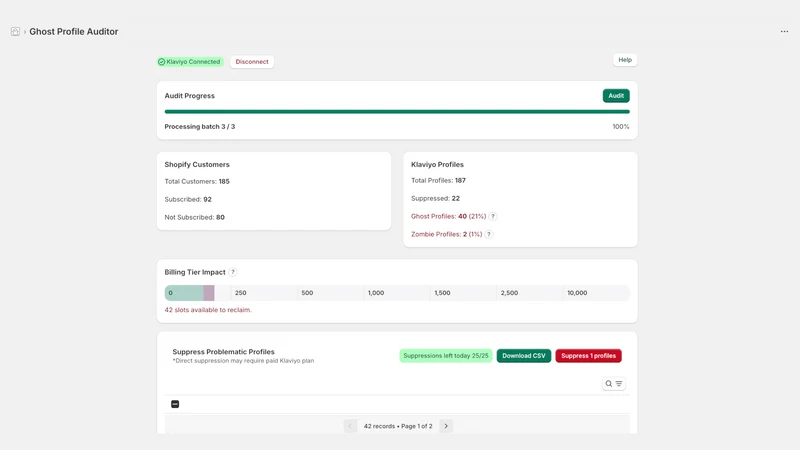
Task: Click the Shopify Customers heading
Action: (x=197, y=164)
